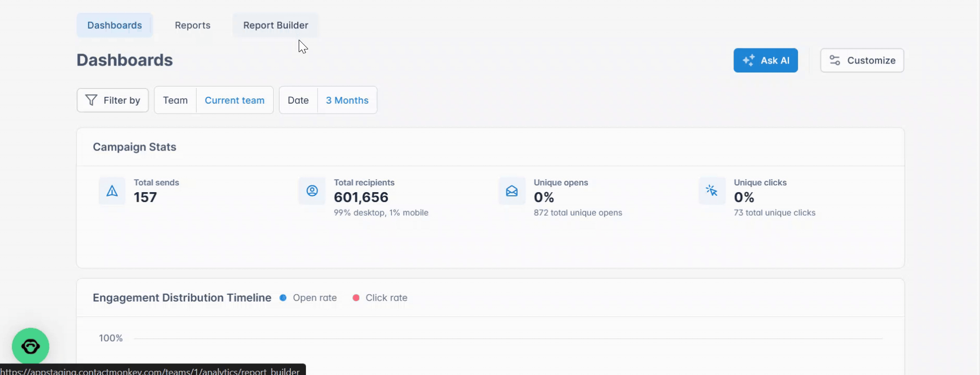Toggle the Open rate legend dot
The height and width of the screenshot is (375, 980).
(283, 298)
